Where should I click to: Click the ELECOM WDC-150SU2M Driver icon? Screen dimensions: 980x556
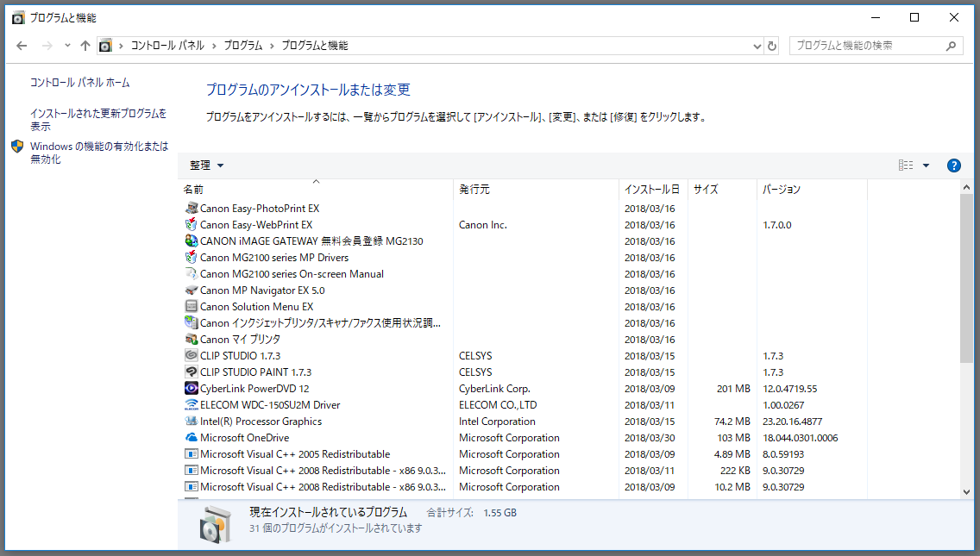[192, 405]
